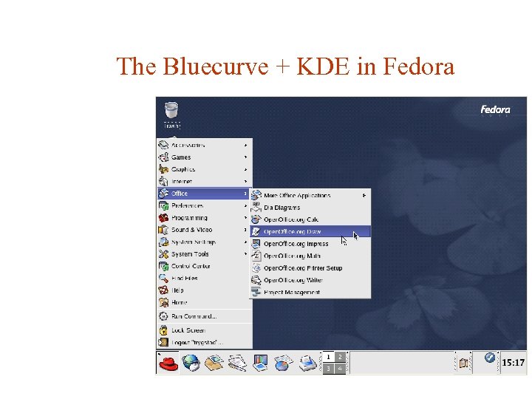Switch to virtual desktop 2
The image size is (532, 399).
tap(340, 357)
